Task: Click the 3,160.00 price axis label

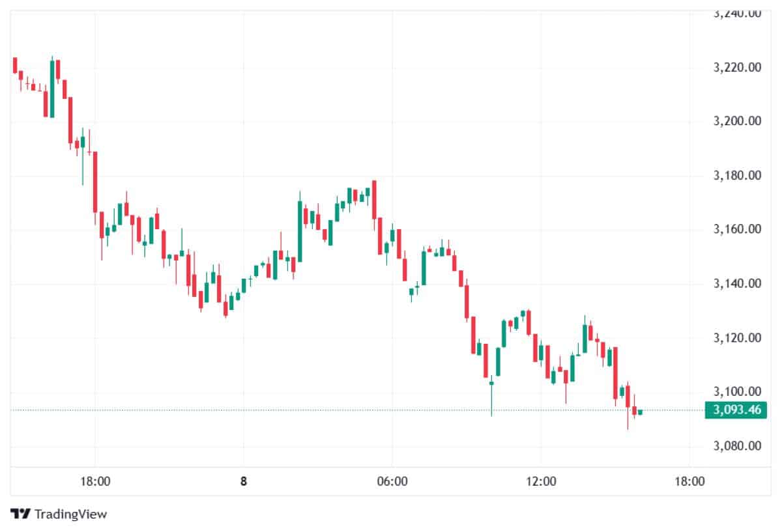Action: click(736, 229)
